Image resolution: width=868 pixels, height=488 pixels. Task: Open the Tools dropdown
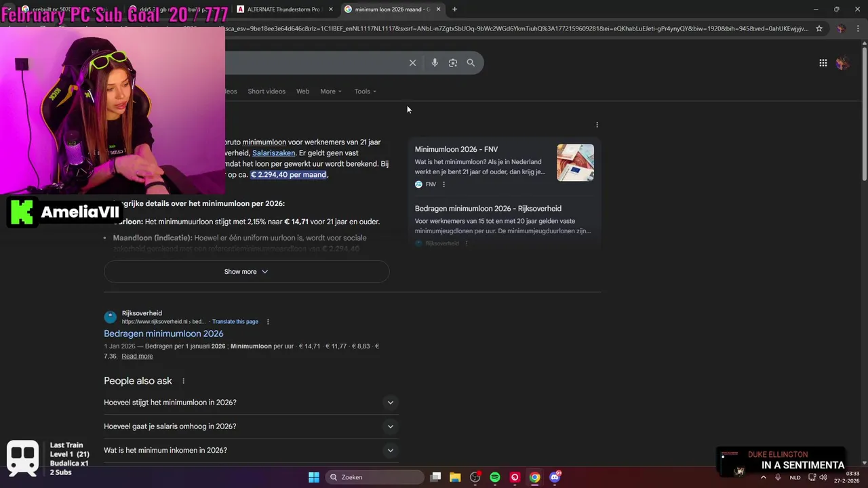(x=366, y=91)
